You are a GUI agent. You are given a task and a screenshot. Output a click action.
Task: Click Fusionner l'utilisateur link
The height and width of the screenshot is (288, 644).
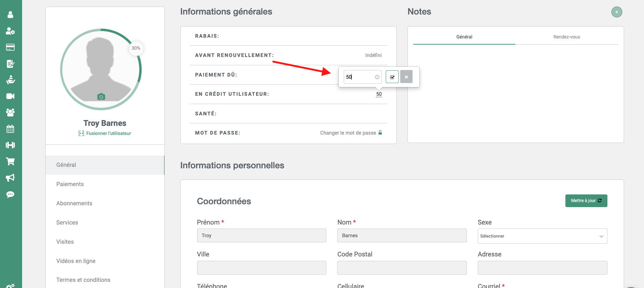[108, 133]
